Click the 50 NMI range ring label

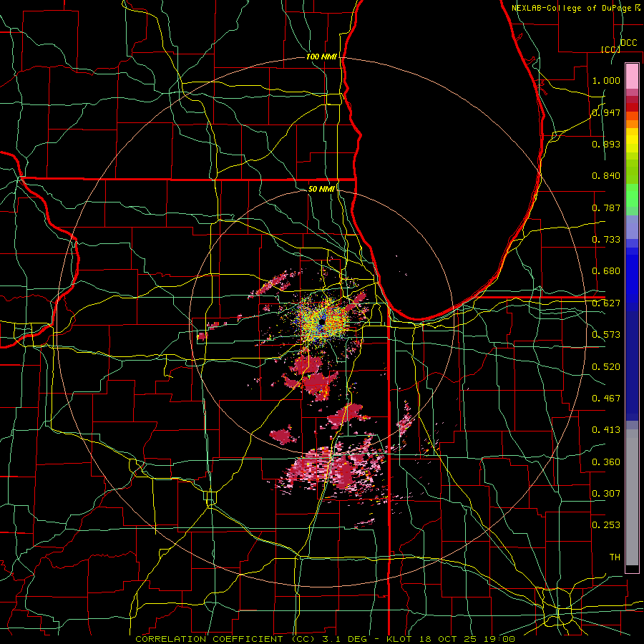(x=321, y=189)
